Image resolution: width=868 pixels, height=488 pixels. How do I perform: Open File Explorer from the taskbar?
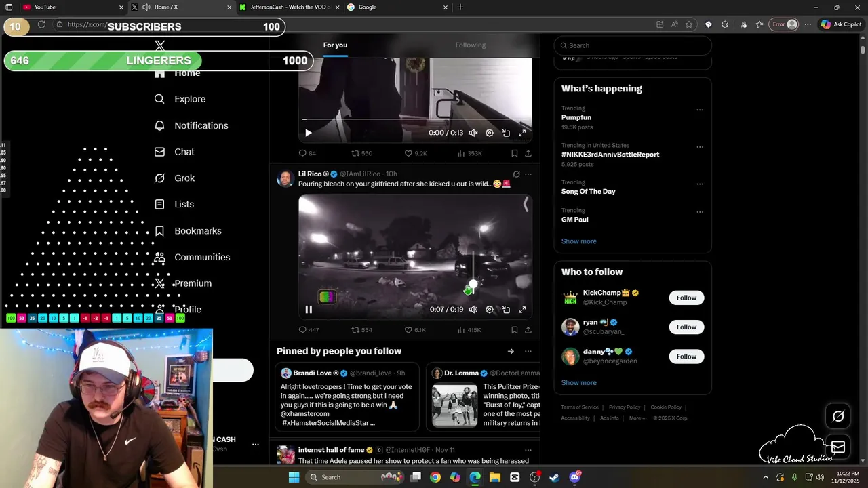pyautogui.click(x=495, y=477)
